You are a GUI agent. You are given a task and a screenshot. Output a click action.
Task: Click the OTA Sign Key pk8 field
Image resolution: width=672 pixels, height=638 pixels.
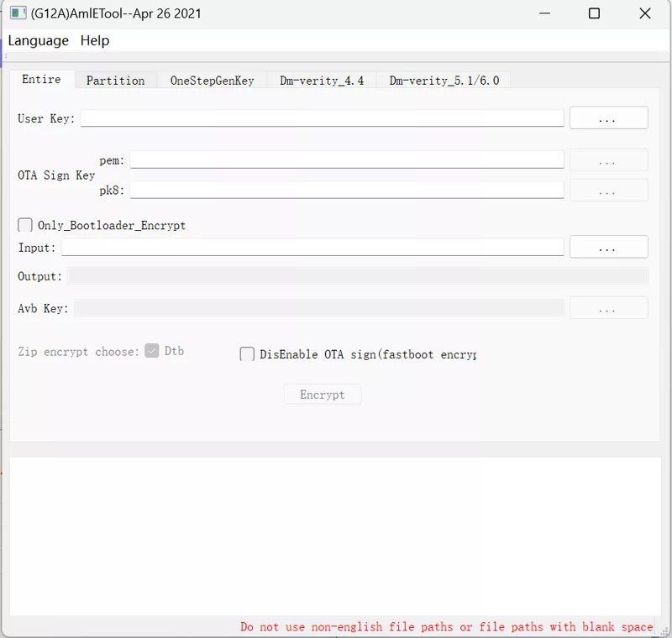coord(347,190)
